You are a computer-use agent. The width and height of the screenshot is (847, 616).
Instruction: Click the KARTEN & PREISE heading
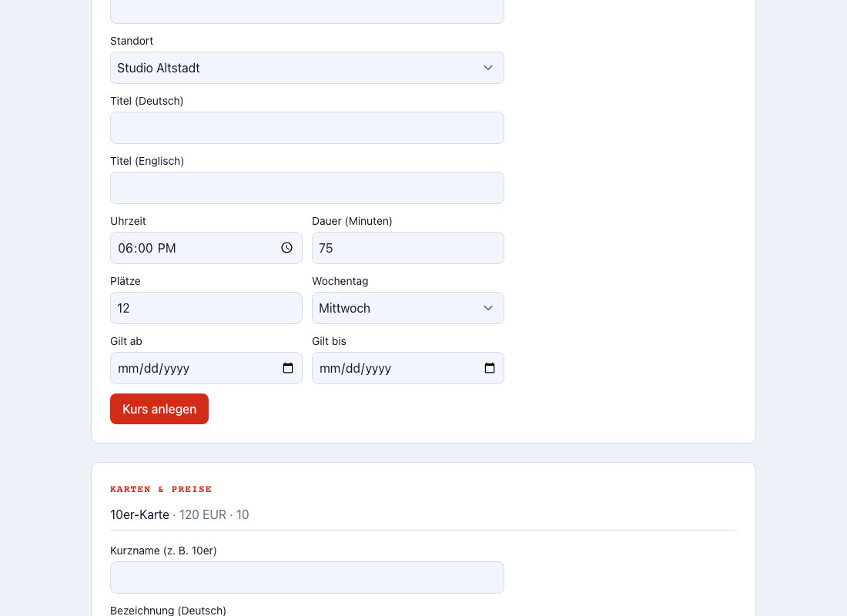[161, 489]
